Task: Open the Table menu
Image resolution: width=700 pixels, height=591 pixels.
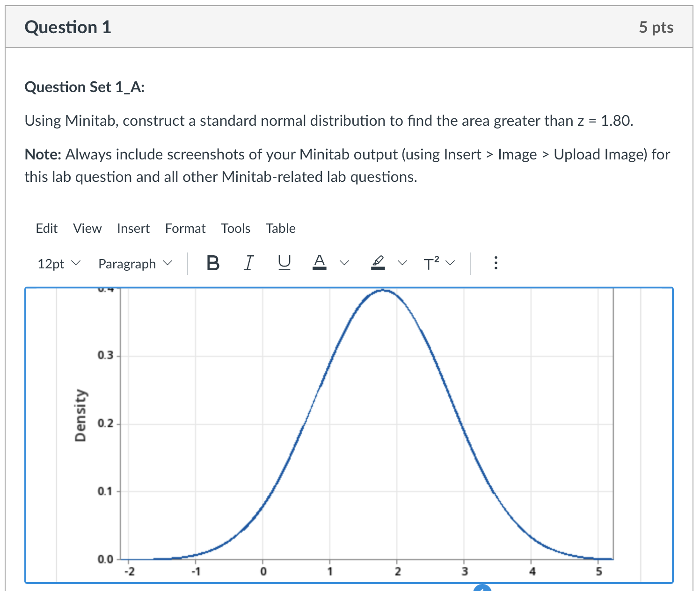Action: pyautogui.click(x=280, y=228)
